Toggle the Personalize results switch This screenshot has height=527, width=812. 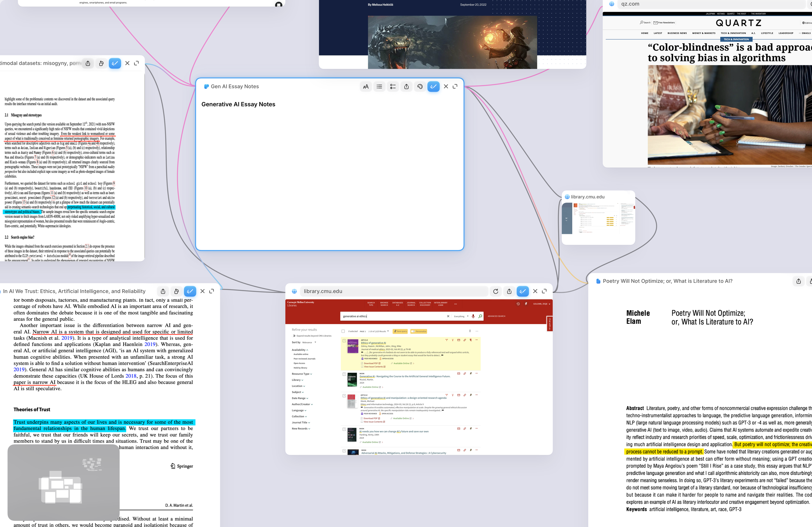tap(413, 331)
